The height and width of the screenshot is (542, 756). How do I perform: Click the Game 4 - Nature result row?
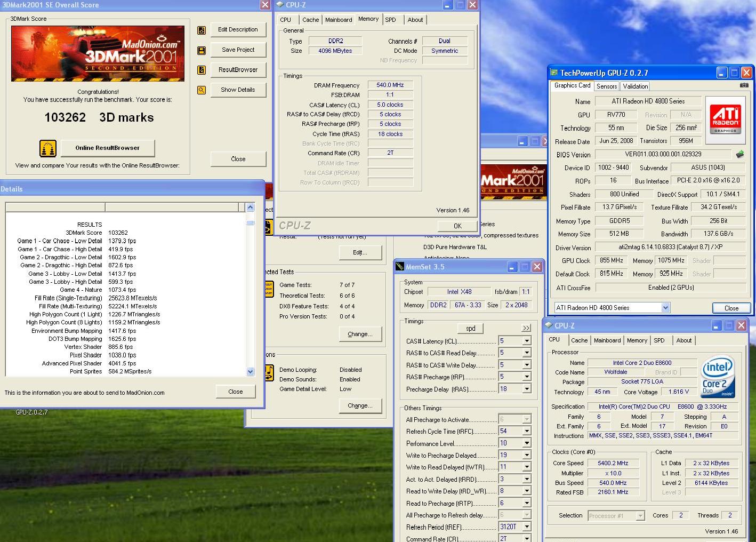pyautogui.click(x=98, y=290)
